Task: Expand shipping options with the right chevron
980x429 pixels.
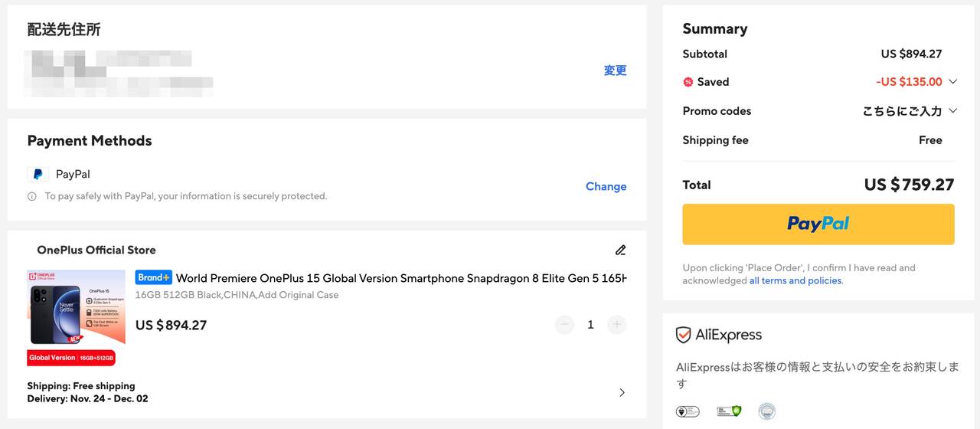Action: tap(622, 392)
